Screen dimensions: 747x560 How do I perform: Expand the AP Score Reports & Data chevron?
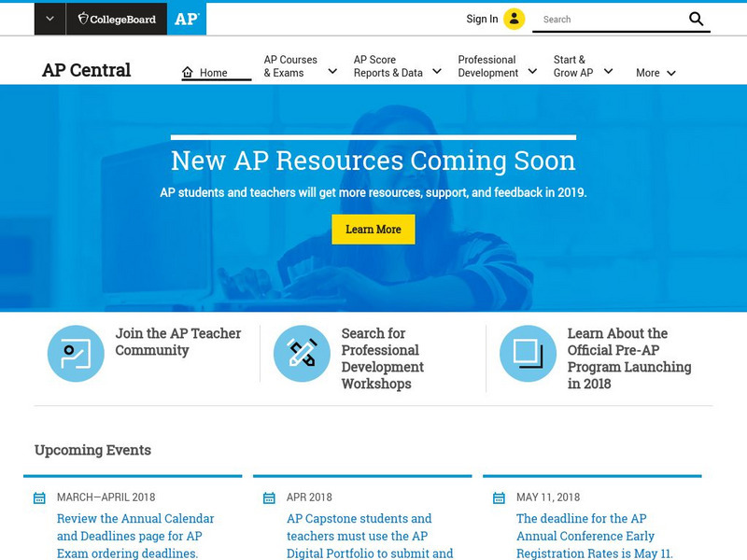click(x=437, y=72)
